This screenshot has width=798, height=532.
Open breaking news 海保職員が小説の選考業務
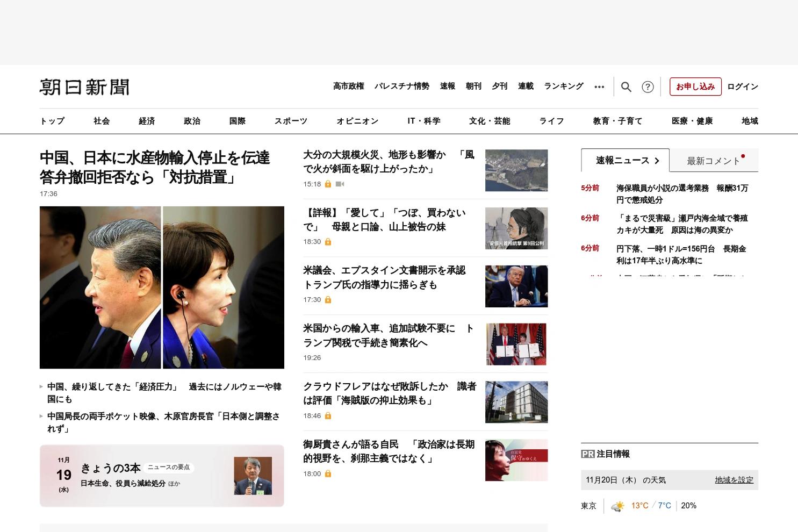tap(682, 194)
